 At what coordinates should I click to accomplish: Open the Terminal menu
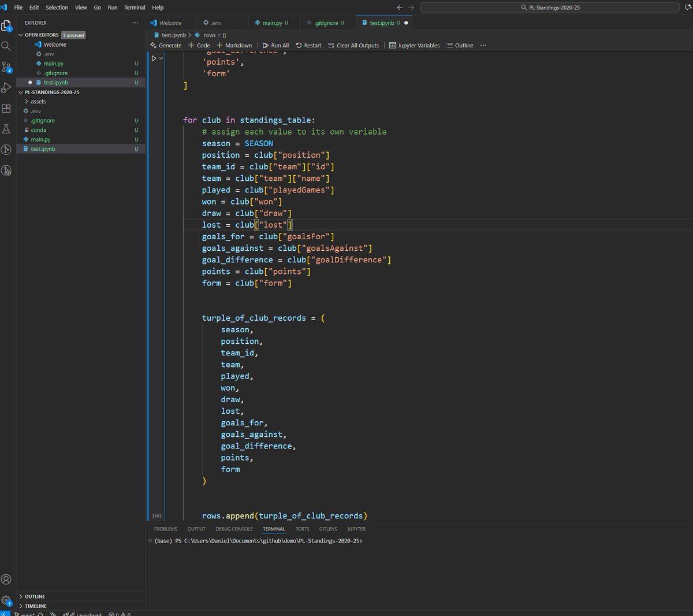[135, 8]
